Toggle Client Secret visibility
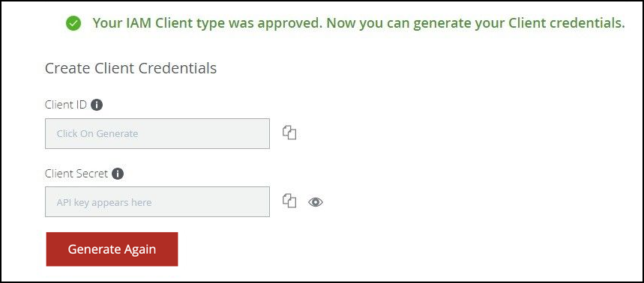 316,202
